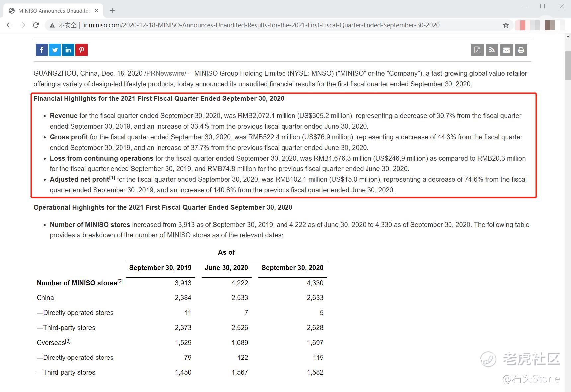Select 'Loss from continuing operations' label
This screenshot has height=392, width=571.
click(102, 158)
